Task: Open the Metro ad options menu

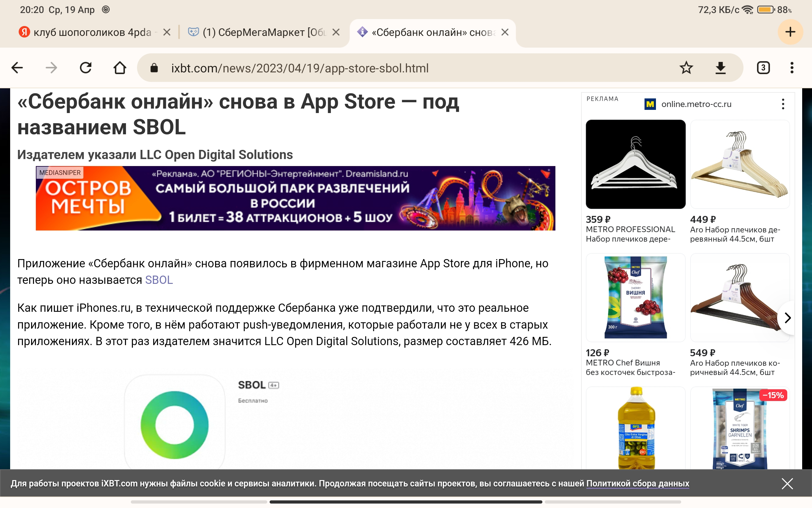Action: (x=783, y=104)
